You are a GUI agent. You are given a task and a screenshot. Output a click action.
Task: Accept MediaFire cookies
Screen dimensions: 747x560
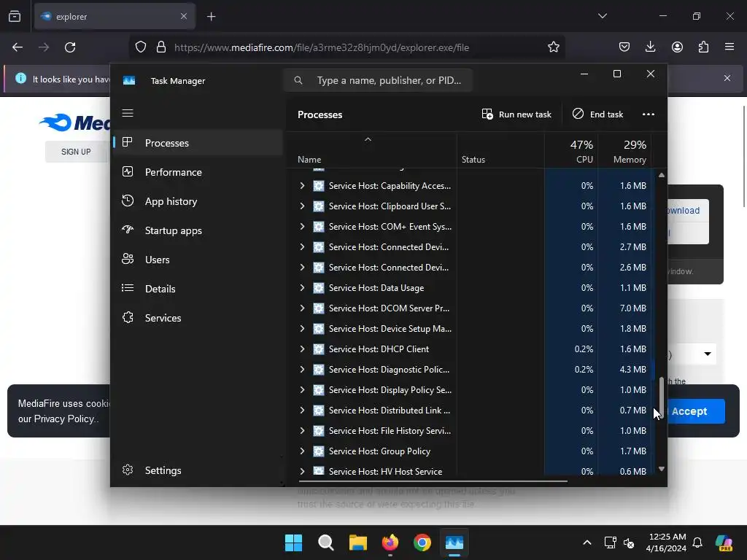[x=695, y=411]
